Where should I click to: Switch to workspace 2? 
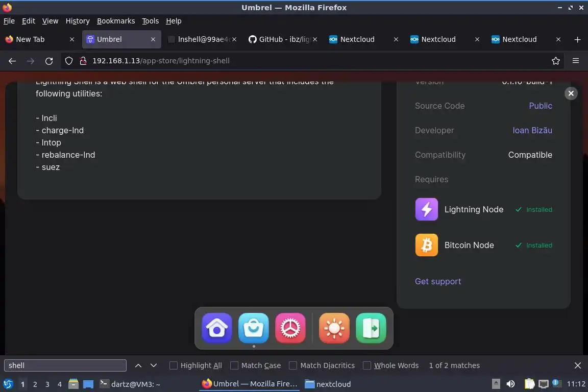35,384
